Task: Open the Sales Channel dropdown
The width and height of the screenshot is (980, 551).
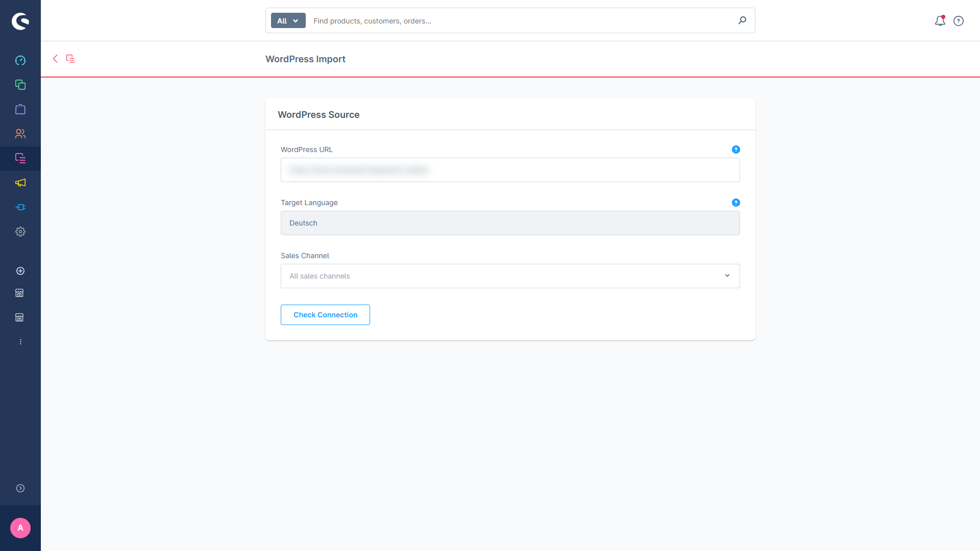Action: pyautogui.click(x=510, y=276)
